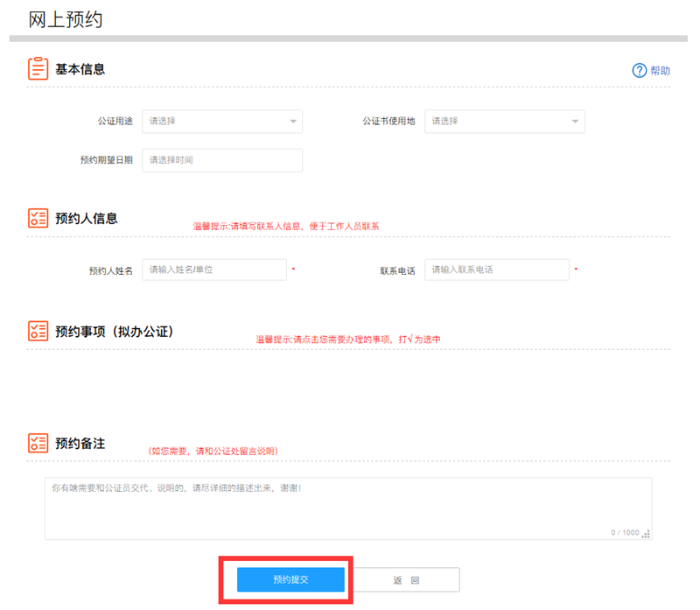700x610 pixels.
Task: Click the 预约人信息 section heading
Action: [x=86, y=219]
